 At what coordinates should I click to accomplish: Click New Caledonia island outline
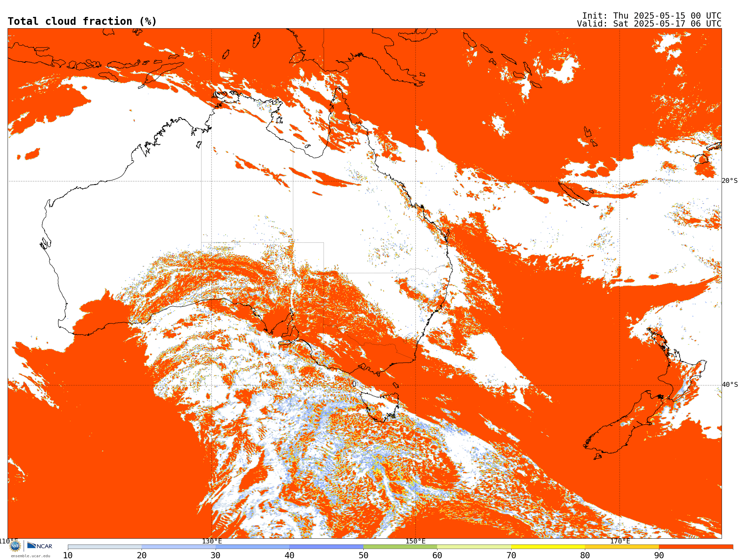click(575, 195)
